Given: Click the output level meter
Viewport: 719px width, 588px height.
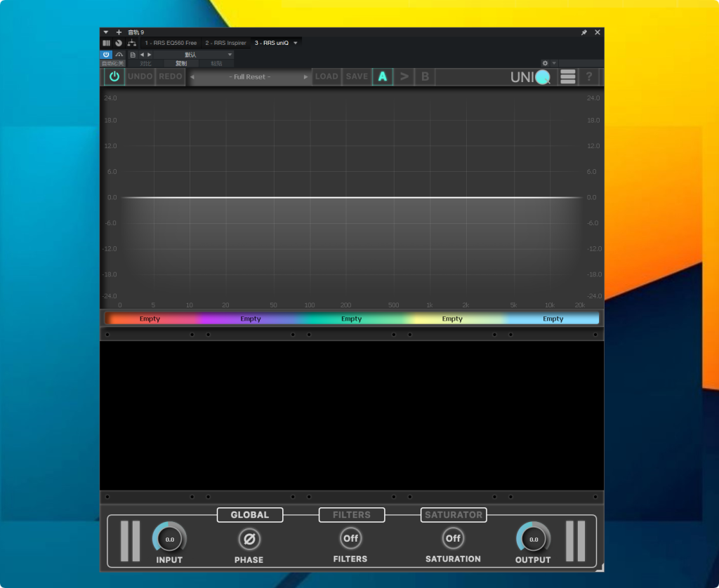Looking at the screenshot, I should click(576, 541).
